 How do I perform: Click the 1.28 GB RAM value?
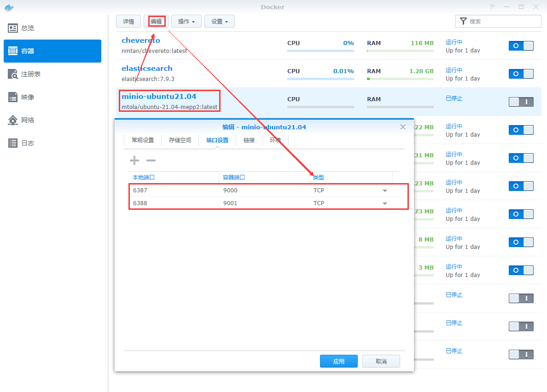(421, 71)
